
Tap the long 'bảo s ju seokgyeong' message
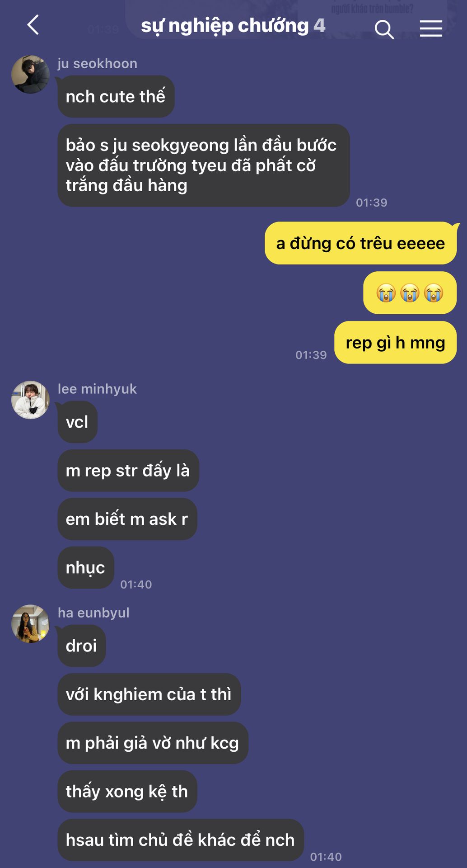(204, 165)
